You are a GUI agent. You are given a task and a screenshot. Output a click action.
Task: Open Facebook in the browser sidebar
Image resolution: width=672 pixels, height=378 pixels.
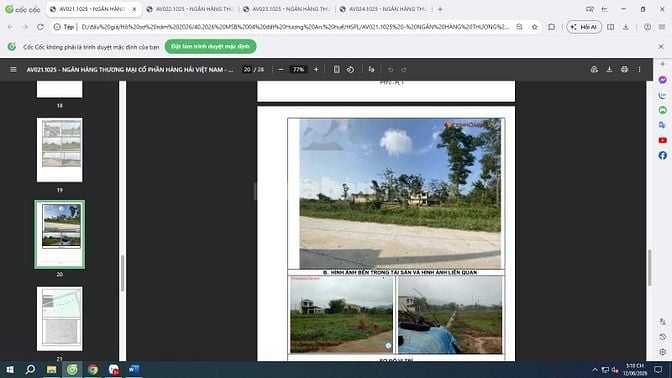coord(663,155)
